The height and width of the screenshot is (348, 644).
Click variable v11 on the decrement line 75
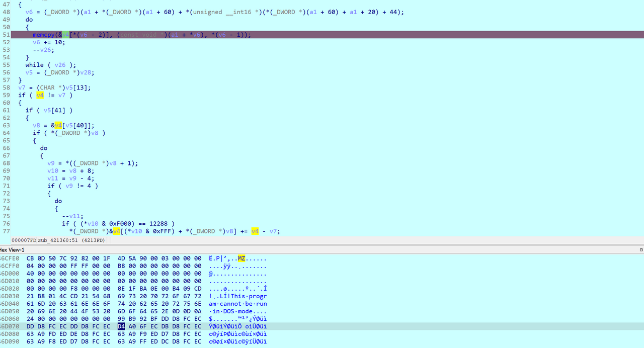coord(73,216)
